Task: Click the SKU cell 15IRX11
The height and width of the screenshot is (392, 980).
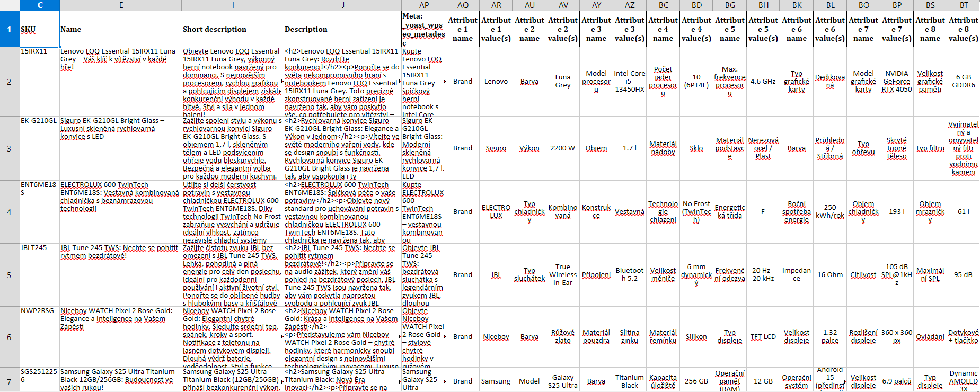Action: (40, 82)
